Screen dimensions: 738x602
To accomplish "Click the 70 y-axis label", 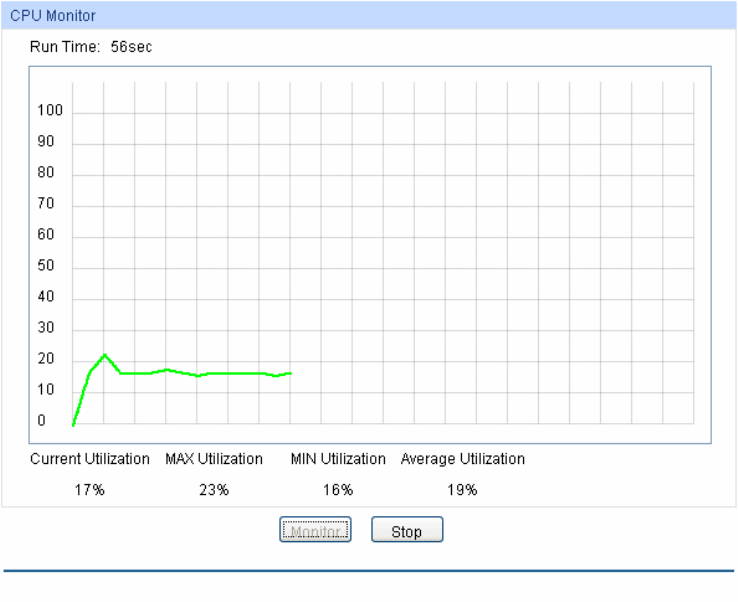I will [46, 203].
